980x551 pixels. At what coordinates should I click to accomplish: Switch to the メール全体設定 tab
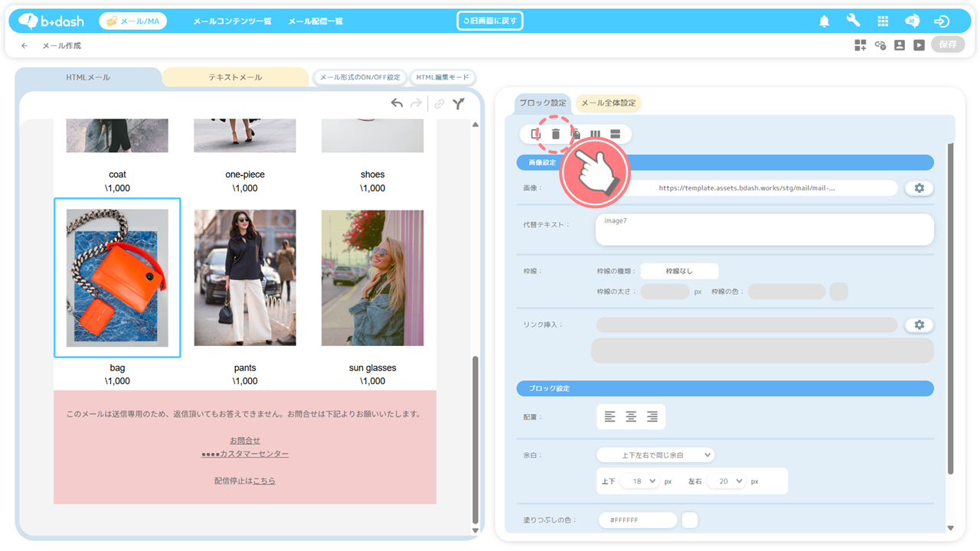(x=608, y=103)
